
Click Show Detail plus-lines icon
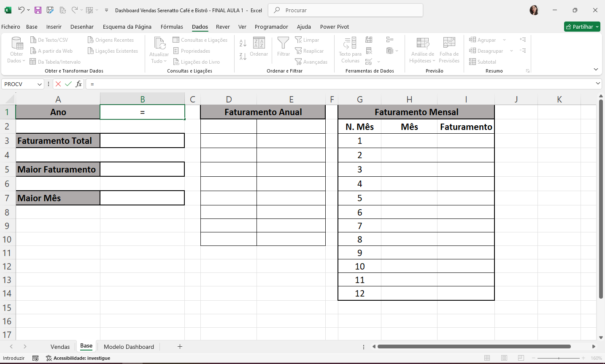(523, 40)
